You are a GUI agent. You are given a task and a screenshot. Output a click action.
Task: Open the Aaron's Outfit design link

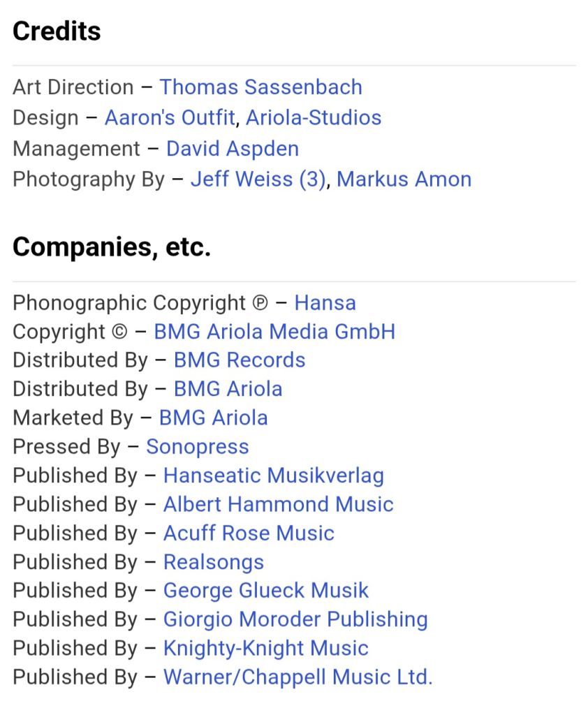170,117
